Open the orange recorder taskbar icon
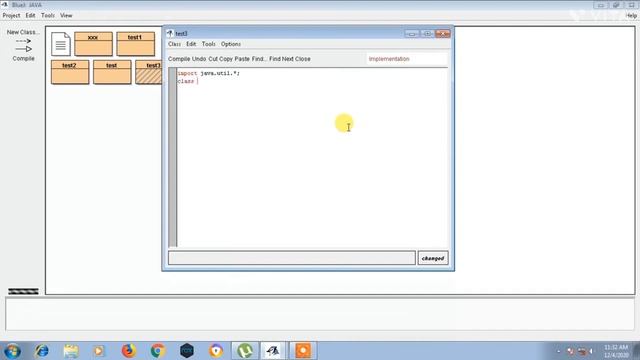The width and height of the screenshot is (640, 360). (x=302, y=351)
